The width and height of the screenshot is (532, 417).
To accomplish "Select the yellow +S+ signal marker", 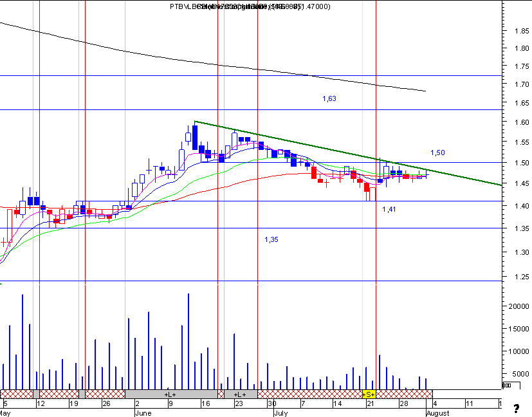I will [x=369, y=394].
